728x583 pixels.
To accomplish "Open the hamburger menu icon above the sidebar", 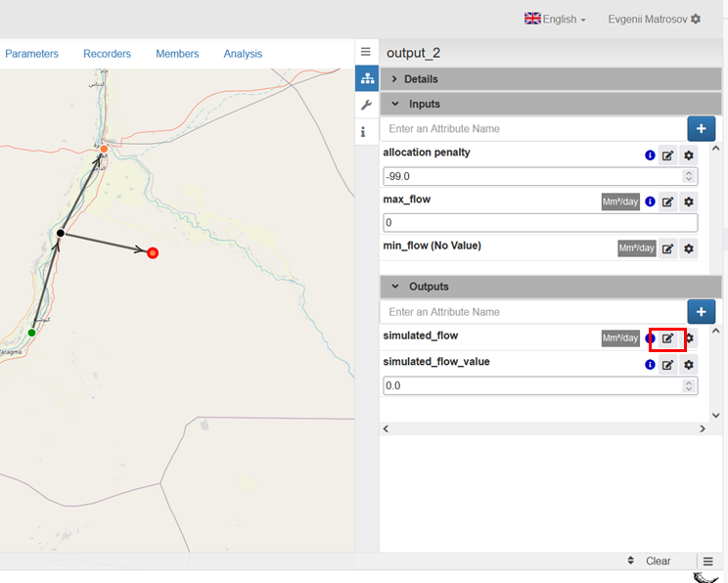I will coord(366,52).
